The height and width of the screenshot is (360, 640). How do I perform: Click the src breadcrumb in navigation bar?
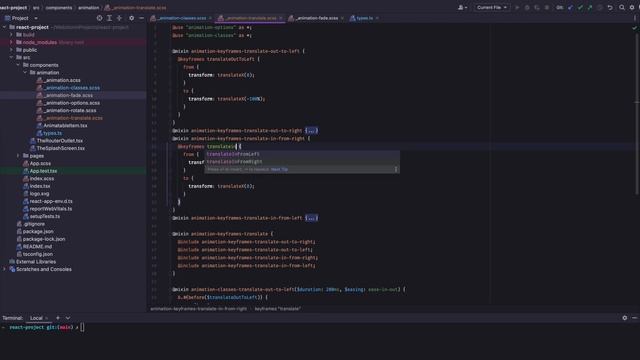[36, 7]
